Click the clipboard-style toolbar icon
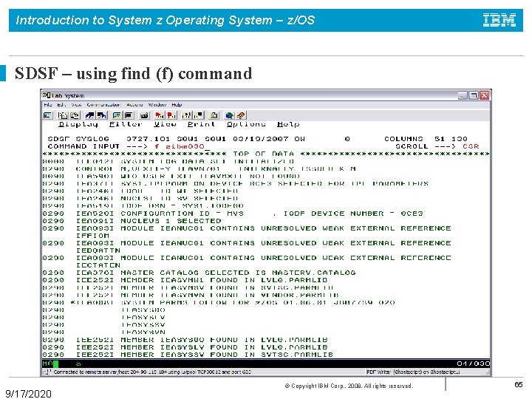Image resolution: width=532 pixels, height=399 pixels. 214,115
